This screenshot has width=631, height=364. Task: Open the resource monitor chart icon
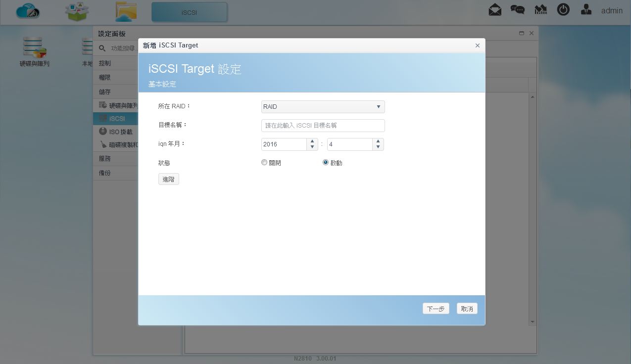click(x=540, y=9)
